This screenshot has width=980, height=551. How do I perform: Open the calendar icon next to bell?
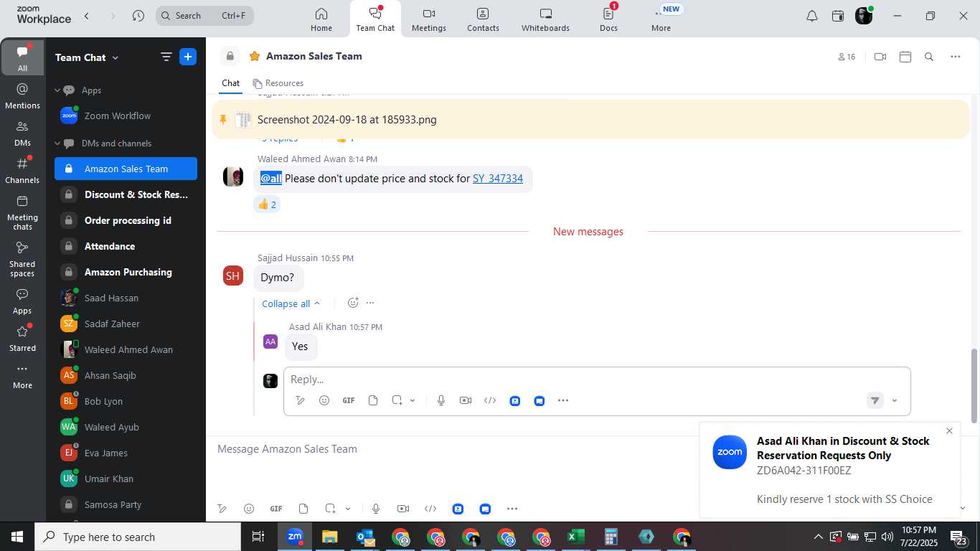click(838, 16)
